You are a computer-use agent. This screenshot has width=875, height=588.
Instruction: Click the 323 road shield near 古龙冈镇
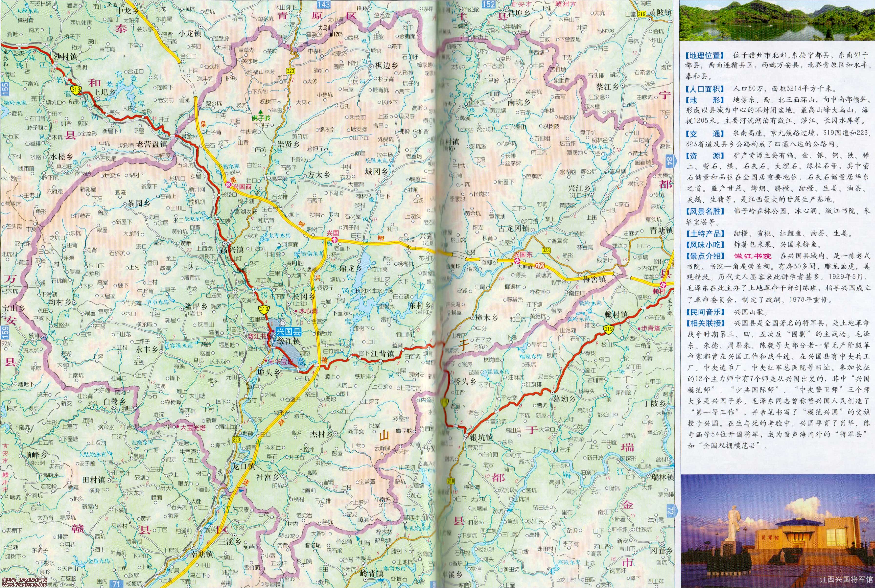point(546,250)
